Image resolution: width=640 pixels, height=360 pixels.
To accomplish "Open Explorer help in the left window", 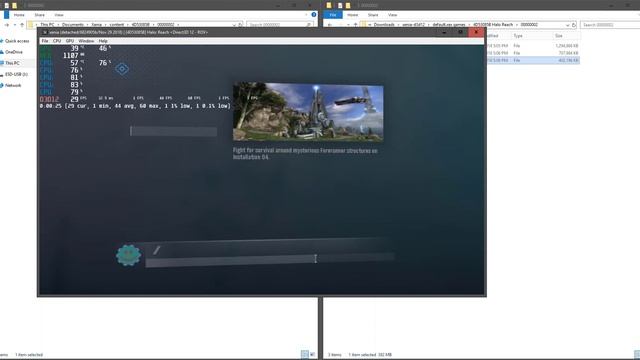I will pos(313,15).
